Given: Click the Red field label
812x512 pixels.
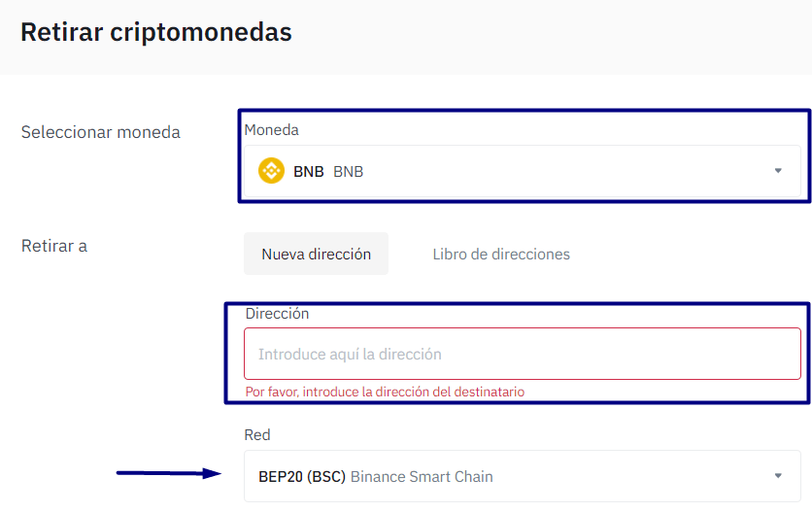Looking at the screenshot, I should click(x=257, y=434).
